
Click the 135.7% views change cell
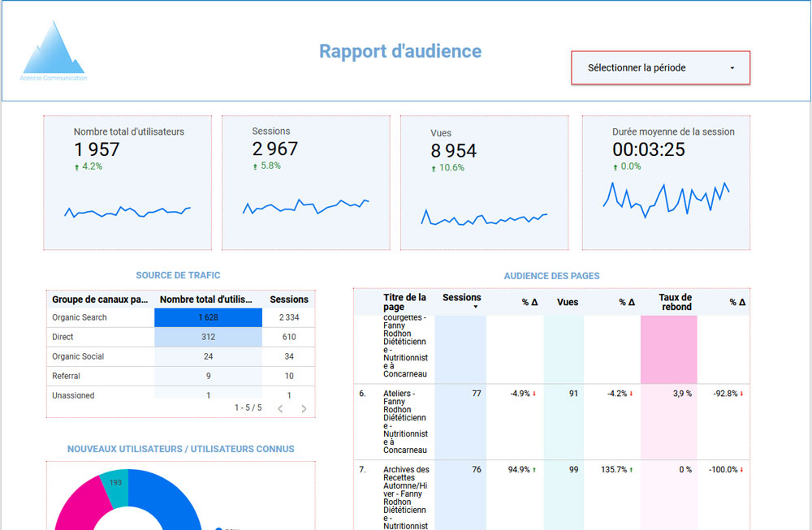(x=617, y=470)
